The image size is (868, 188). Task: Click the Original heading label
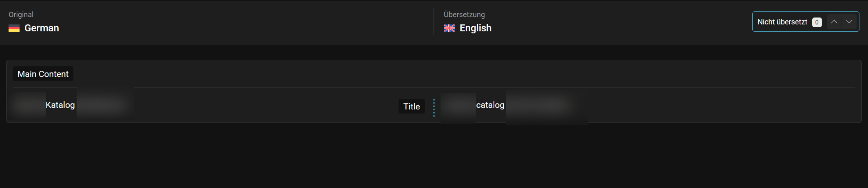(21, 15)
